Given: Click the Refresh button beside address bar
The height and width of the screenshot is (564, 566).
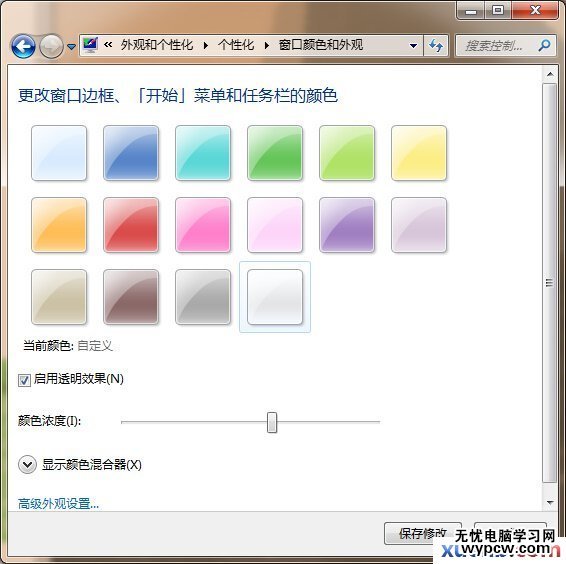Looking at the screenshot, I should click(x=436, y=45).
